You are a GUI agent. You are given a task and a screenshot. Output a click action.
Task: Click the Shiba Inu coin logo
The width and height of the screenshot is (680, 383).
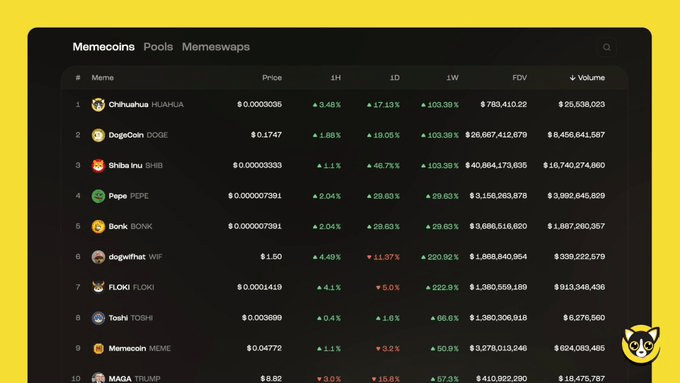tap(98, 165)
